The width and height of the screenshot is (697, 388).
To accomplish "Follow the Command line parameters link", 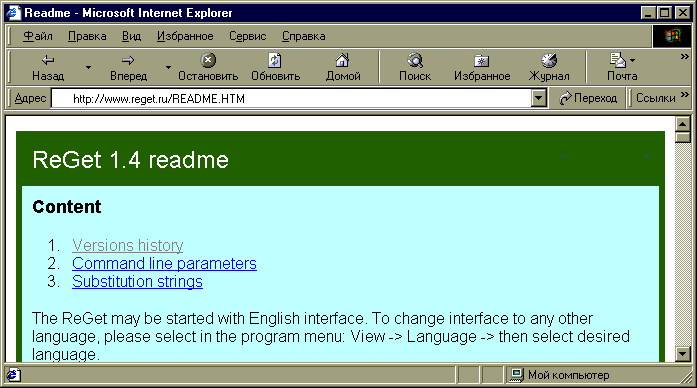I will click(x=164, y=264).
